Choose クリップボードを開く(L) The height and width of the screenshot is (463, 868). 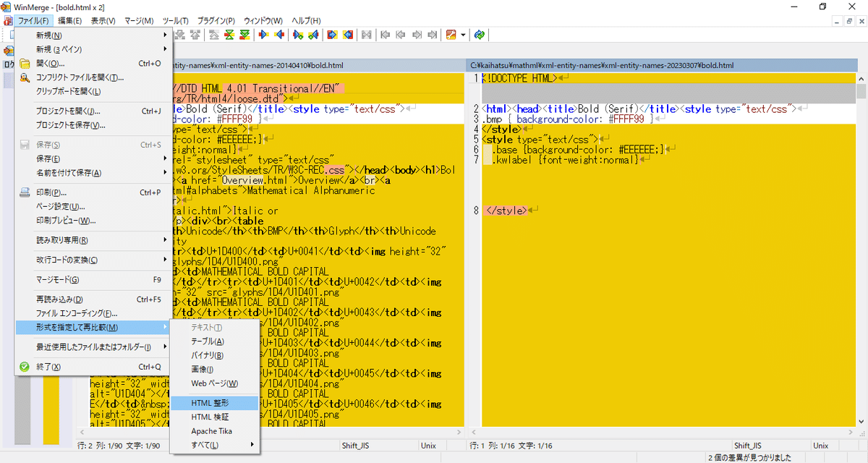tap(93, 91)
